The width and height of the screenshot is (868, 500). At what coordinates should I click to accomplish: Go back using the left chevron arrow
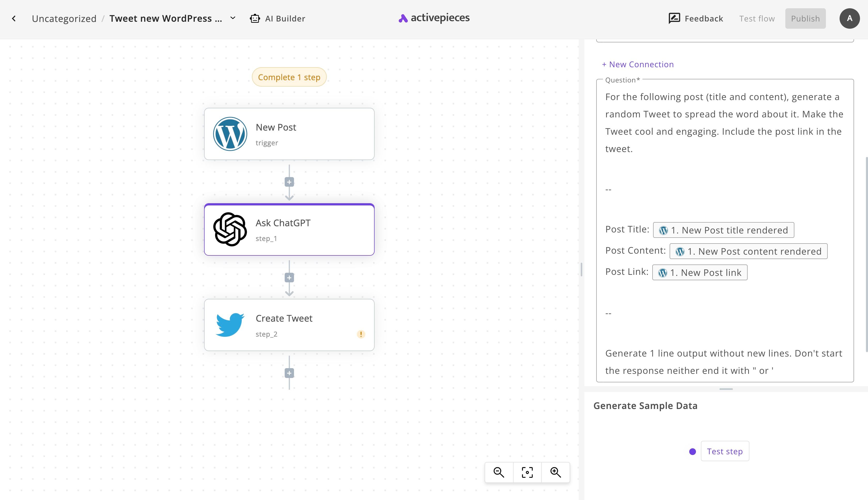pyautogui.click(x=14, y=19)
